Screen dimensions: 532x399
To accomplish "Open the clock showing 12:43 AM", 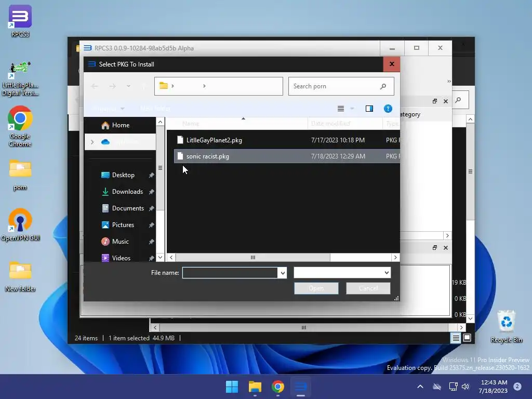I will tap(494, 387).
